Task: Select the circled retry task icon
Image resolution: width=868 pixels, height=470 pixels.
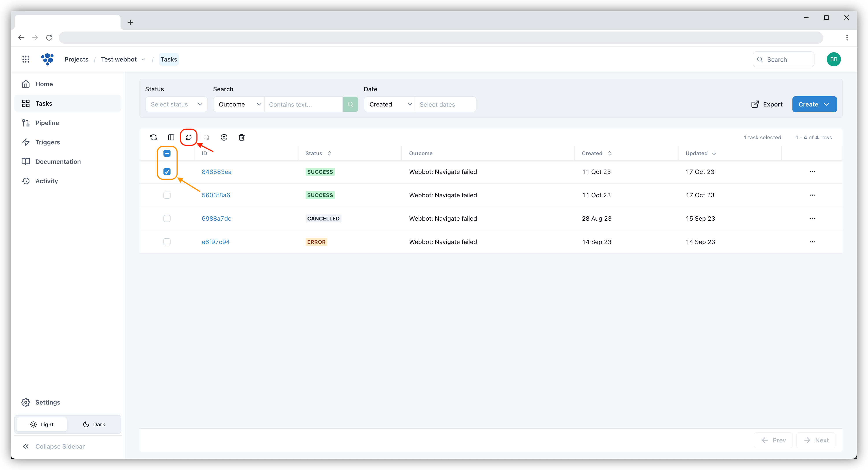Action: (x=189, y=137)
